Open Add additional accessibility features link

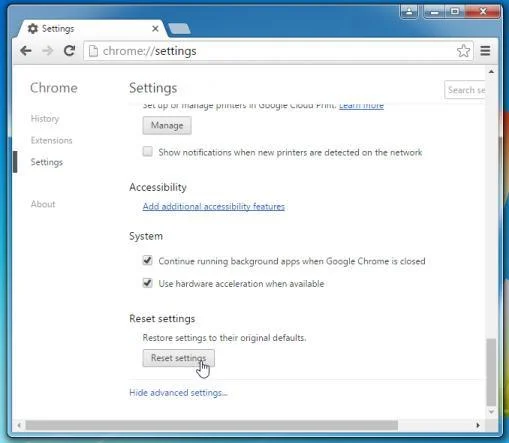click(x=214, y=207)
